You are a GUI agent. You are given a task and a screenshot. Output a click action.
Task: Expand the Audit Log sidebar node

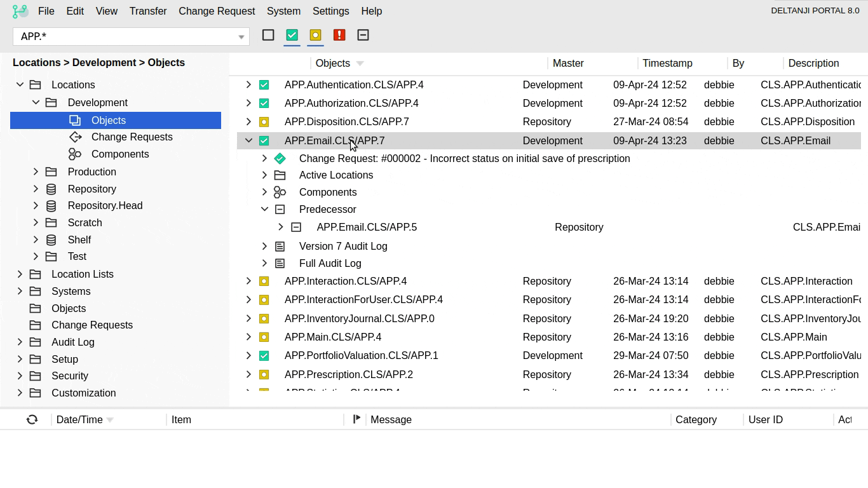click(20, 342)
